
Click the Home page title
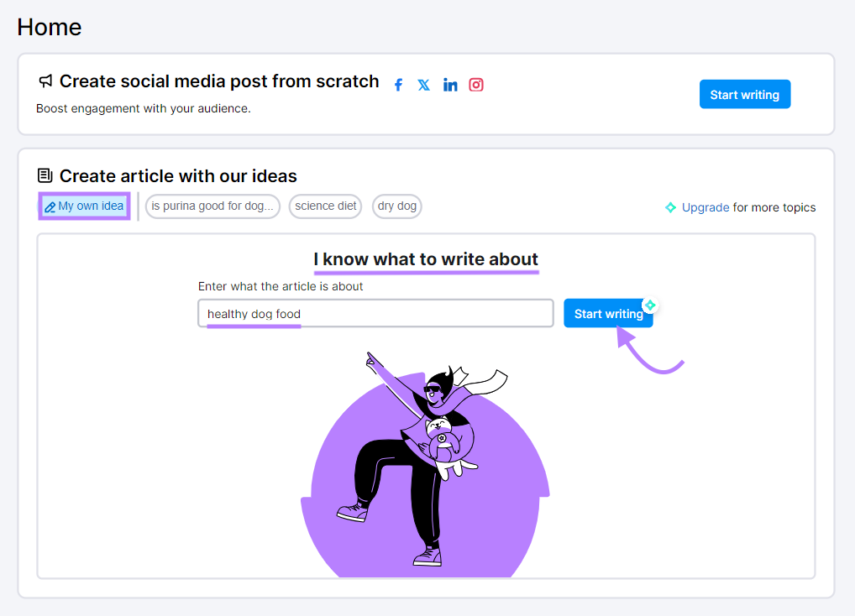[x=50, y=27]
